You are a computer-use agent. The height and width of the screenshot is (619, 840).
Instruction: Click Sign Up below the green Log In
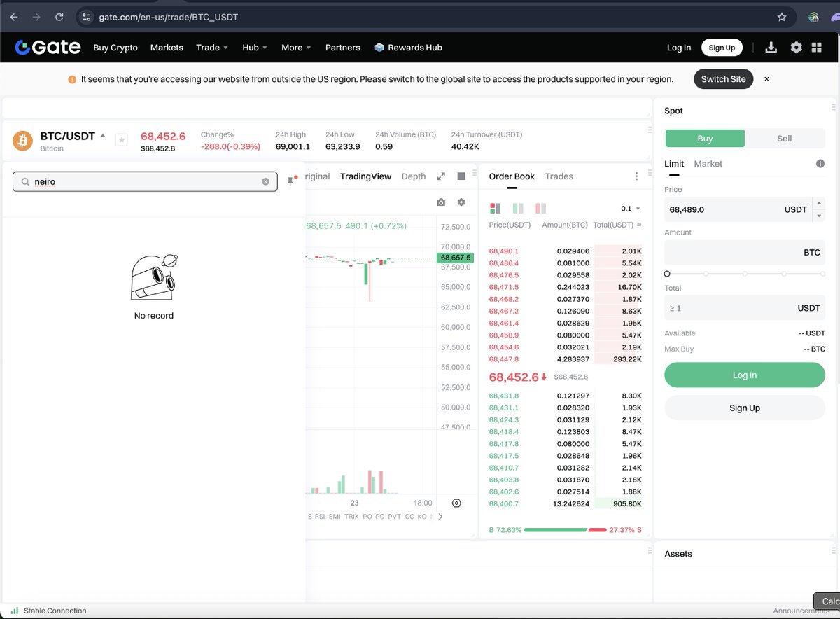click(745, 408)
